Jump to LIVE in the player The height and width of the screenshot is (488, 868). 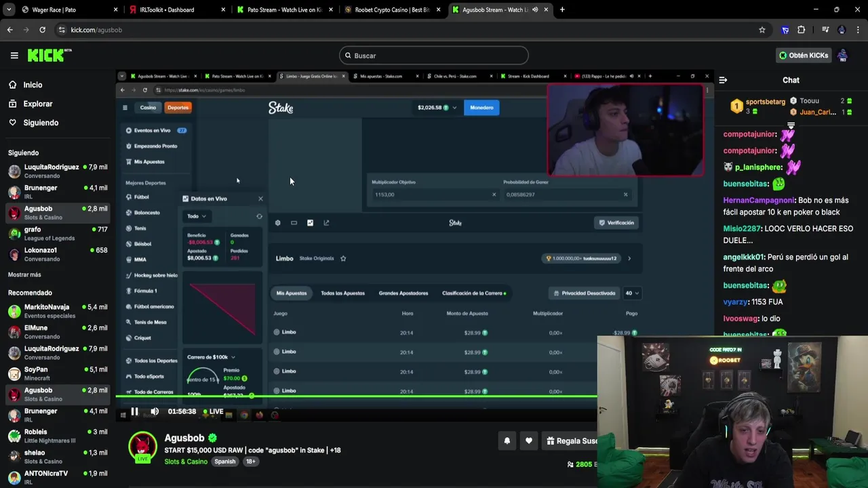click(214, 411)
